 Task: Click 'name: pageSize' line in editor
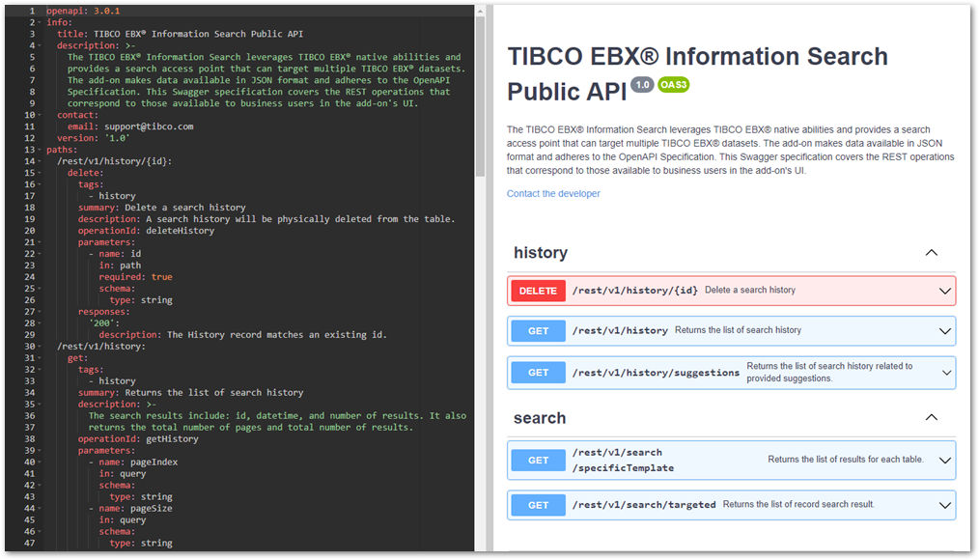coord(135,509)
